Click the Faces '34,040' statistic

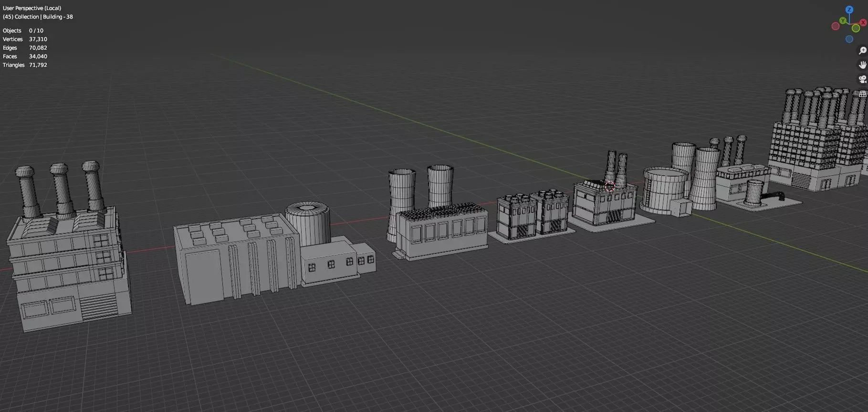(x=38, y=56)
